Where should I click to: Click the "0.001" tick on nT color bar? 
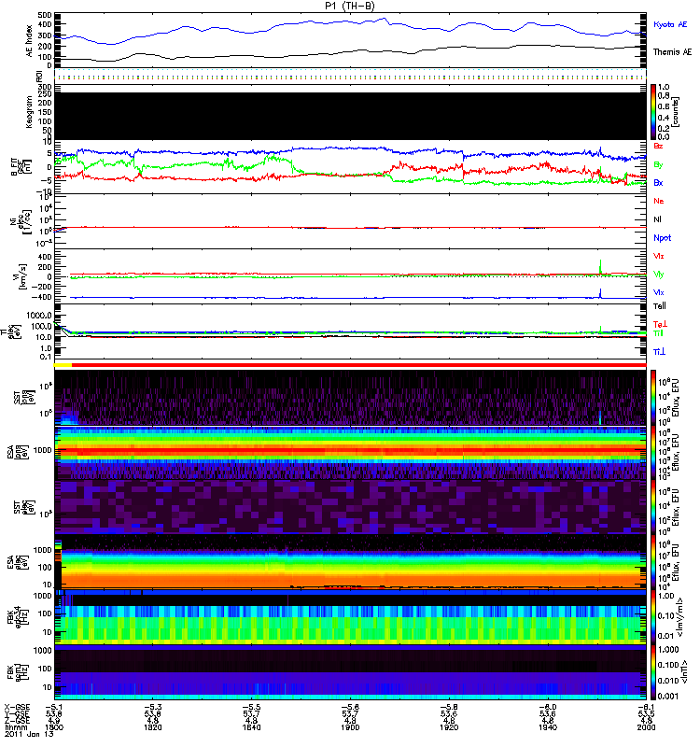tap(667, 696)
